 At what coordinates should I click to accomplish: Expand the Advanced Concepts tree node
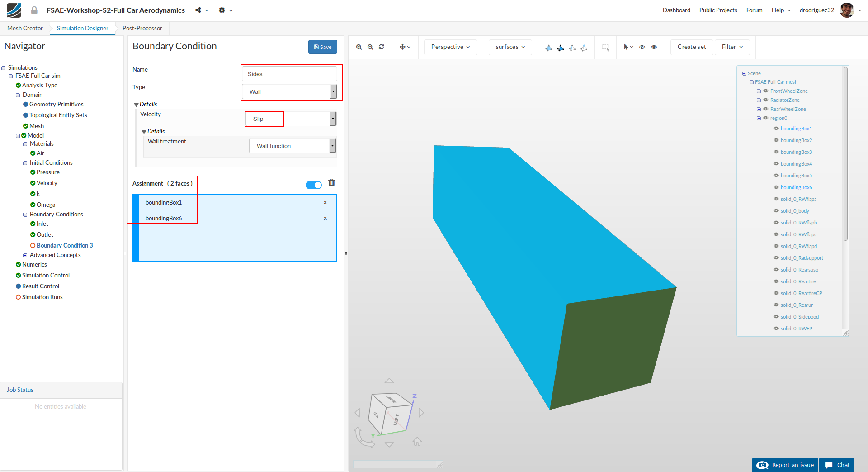click(x=25, y=255)
